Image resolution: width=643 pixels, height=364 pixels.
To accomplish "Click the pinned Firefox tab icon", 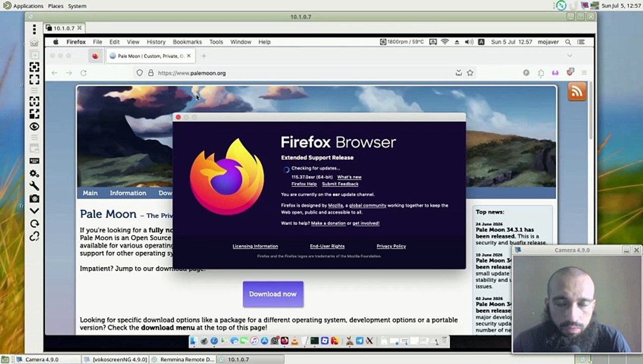I will (95, 56).
